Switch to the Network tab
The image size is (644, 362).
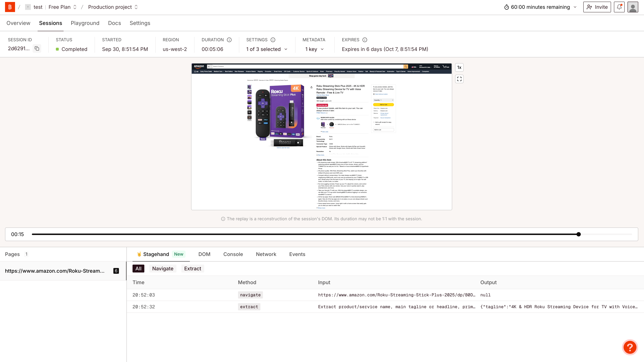point(266,254)
